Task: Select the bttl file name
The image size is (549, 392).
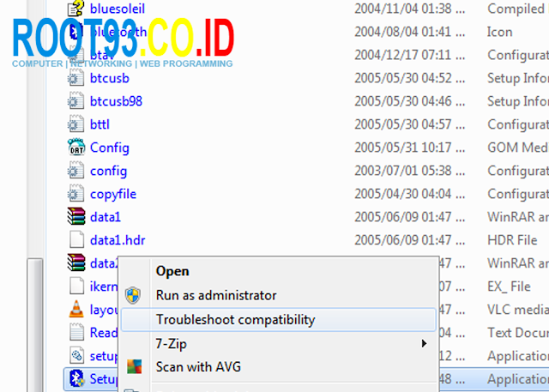Action: [x=100, y=124]
